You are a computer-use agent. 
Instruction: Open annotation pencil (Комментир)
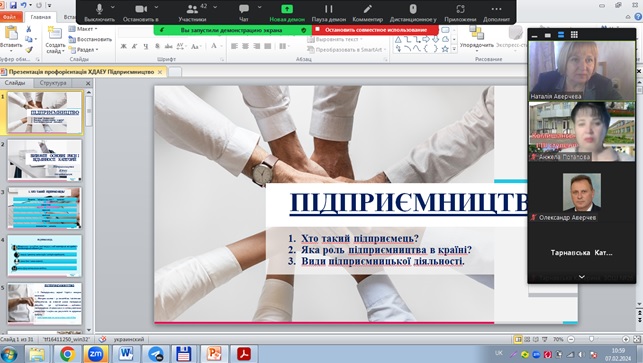(x=367, y=12)
